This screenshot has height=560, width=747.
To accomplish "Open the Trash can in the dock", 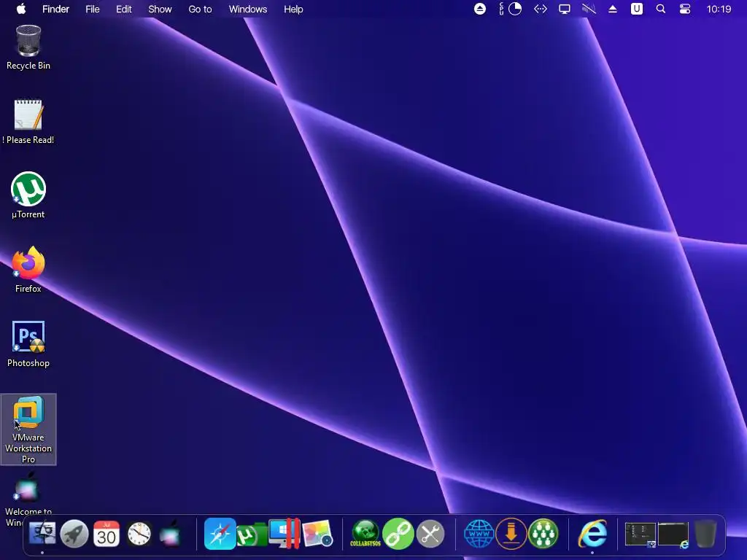I will click(706, 534).
